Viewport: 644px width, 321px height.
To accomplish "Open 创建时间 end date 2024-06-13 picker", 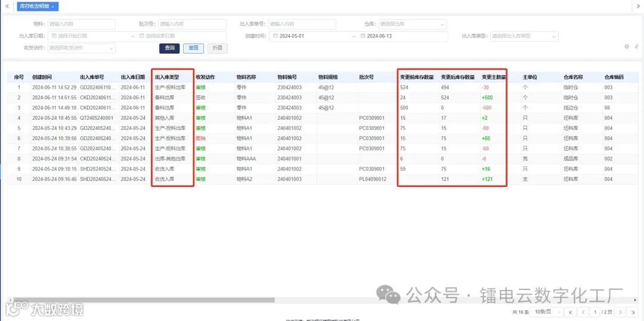I will point(402,36).
